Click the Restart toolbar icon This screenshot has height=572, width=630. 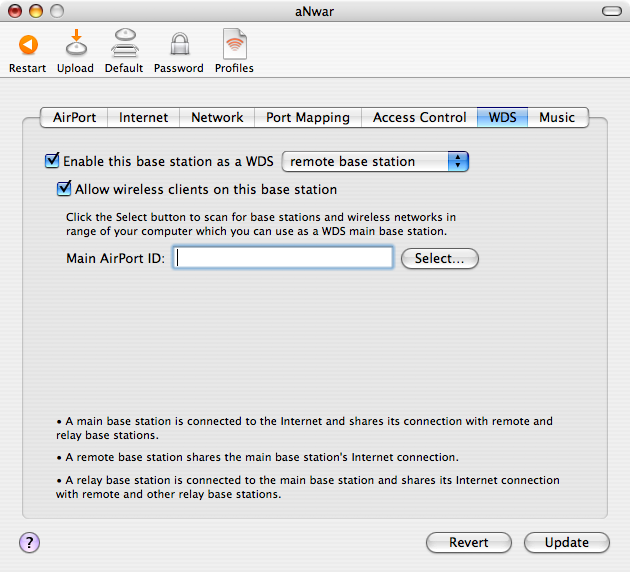(28, 45)
